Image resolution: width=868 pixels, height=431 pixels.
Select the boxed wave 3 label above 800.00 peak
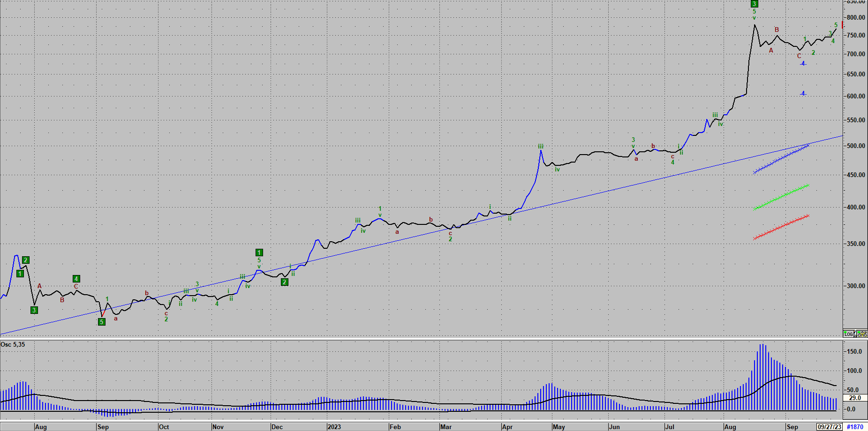754,4
